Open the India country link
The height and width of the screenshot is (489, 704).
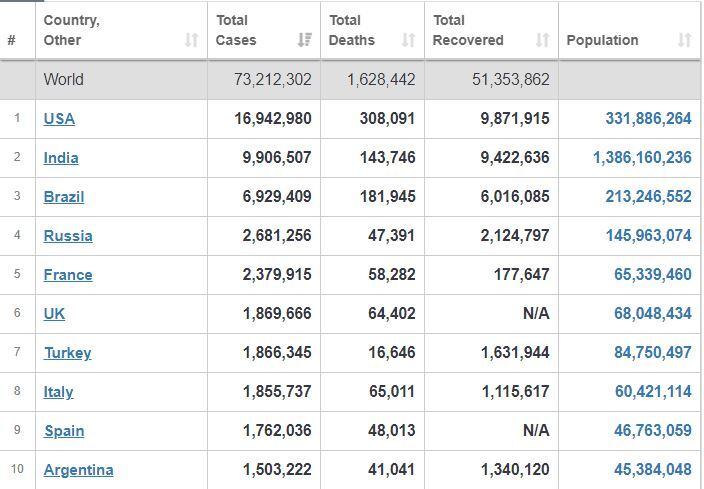(61, 158)
